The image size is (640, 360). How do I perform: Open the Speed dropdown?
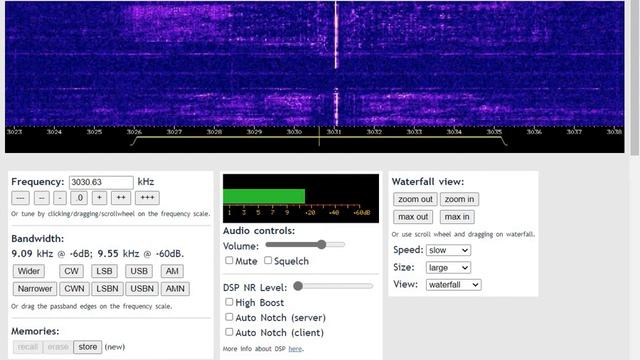[448, 250]
